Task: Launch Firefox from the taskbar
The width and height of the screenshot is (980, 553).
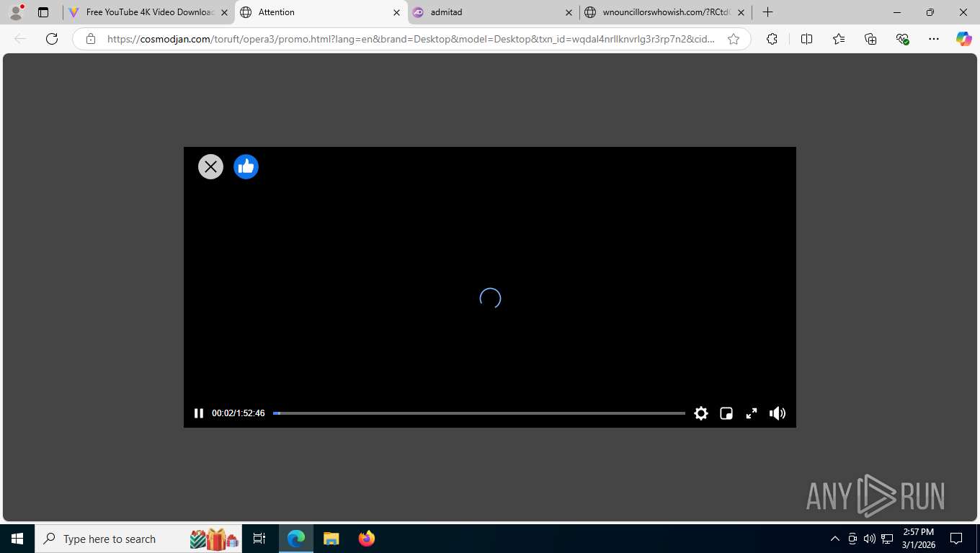Action: (367, 539)
